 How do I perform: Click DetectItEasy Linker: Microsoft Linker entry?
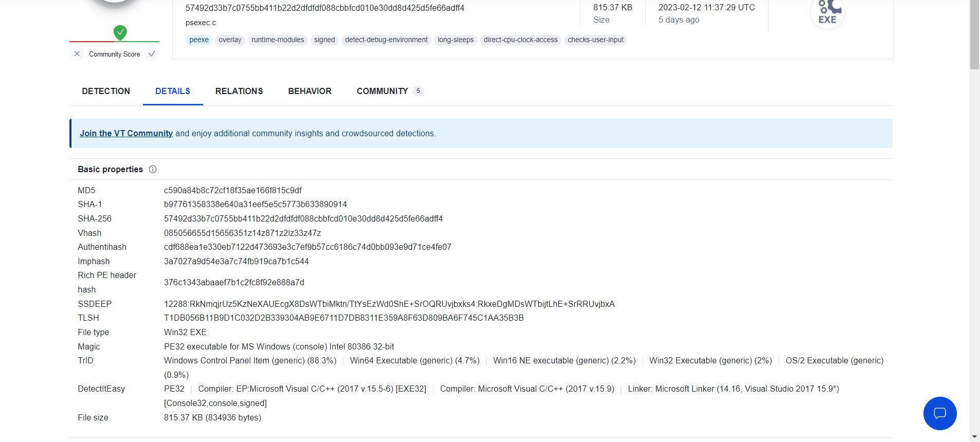click(733, 389)
